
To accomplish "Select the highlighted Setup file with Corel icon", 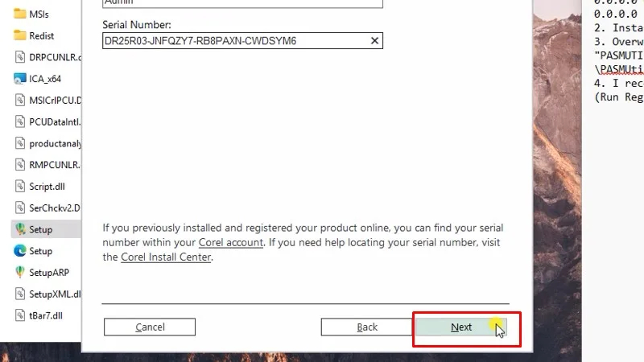I will click(x=40, y=229).
